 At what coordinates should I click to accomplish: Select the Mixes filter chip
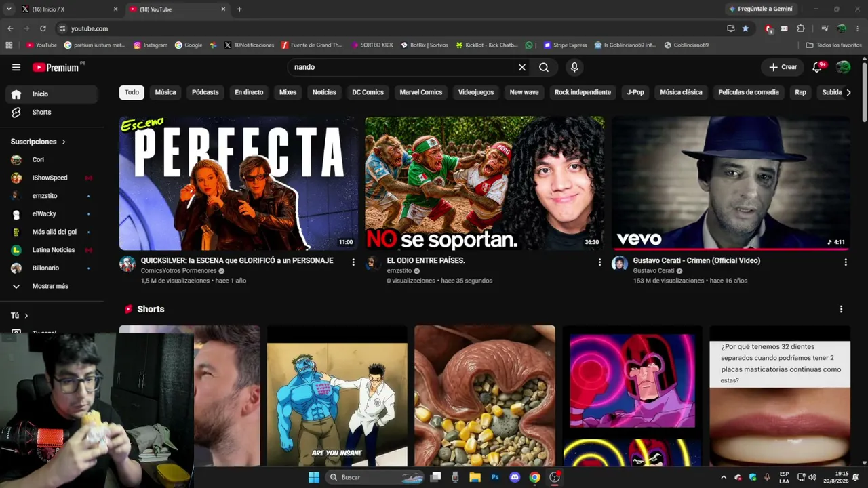pos(288,92)
